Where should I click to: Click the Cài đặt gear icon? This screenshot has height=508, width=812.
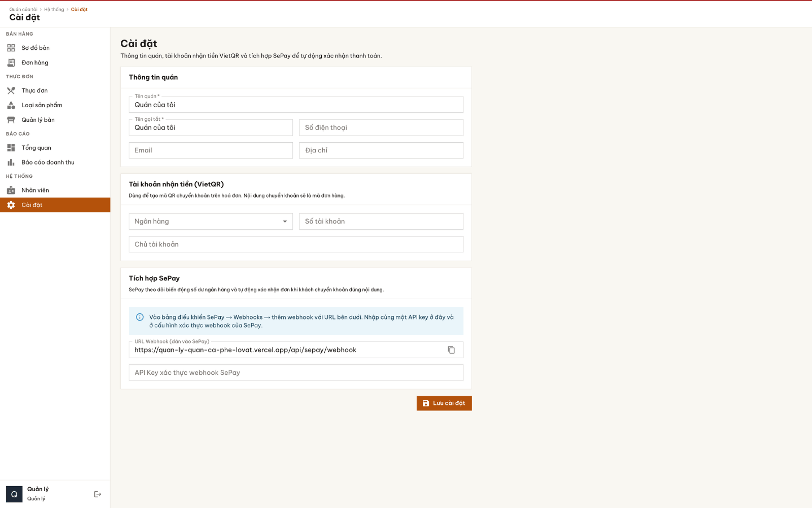tap(11, 205)
